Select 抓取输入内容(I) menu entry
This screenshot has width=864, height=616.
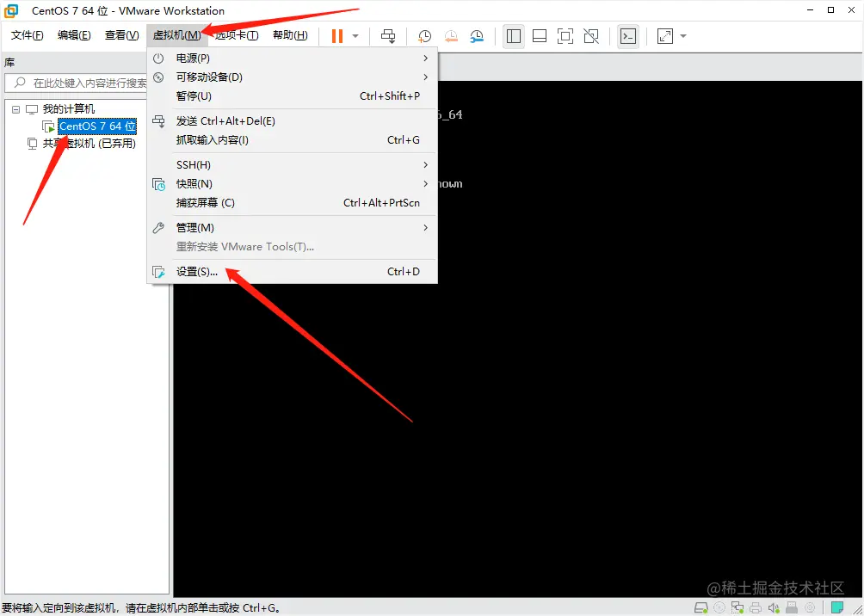pyautogui.click(x=292, y=140)
